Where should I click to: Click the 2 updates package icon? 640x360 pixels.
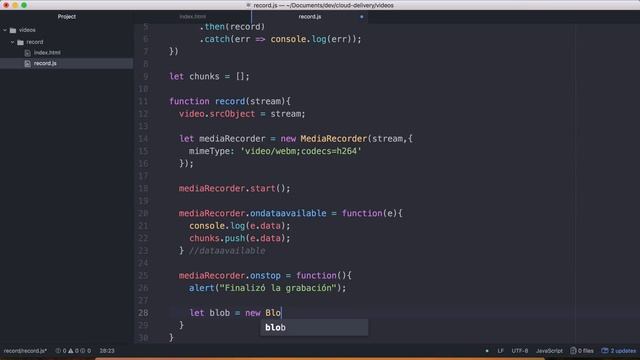605,351
